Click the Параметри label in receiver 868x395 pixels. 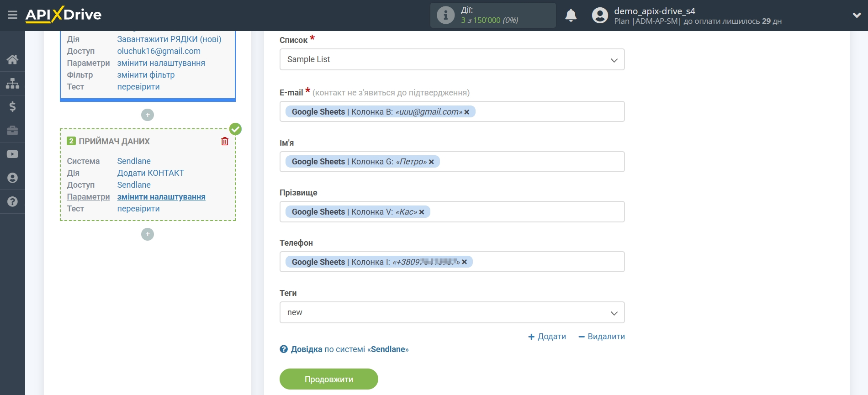click(88, 197)
